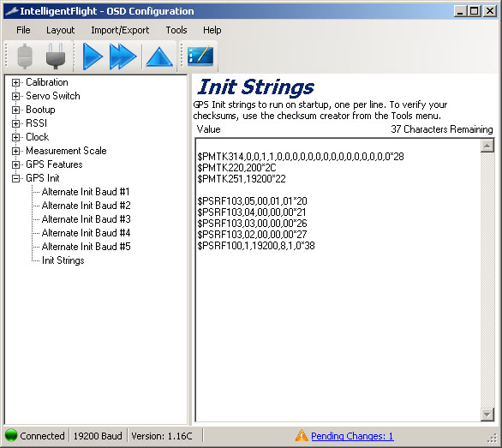
Task: Open the Pending Changes: 1 link
Action: pyautogui.click(x=352, y=436)
